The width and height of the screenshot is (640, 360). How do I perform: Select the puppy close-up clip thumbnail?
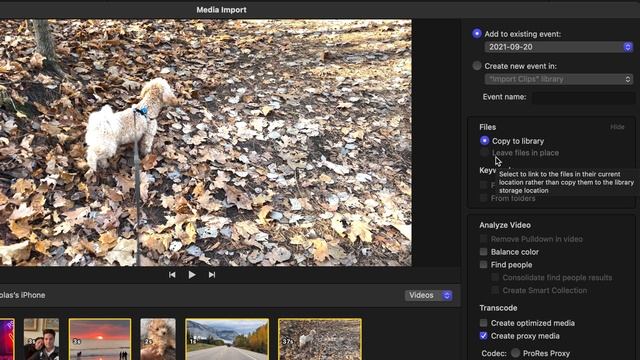[x=158, y=339]
